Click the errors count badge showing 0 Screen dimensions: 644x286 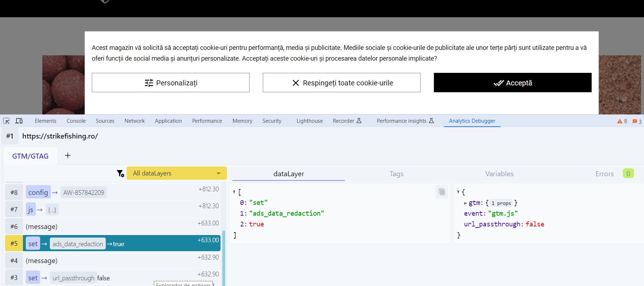pyautogui.click(x=628, y=174)
